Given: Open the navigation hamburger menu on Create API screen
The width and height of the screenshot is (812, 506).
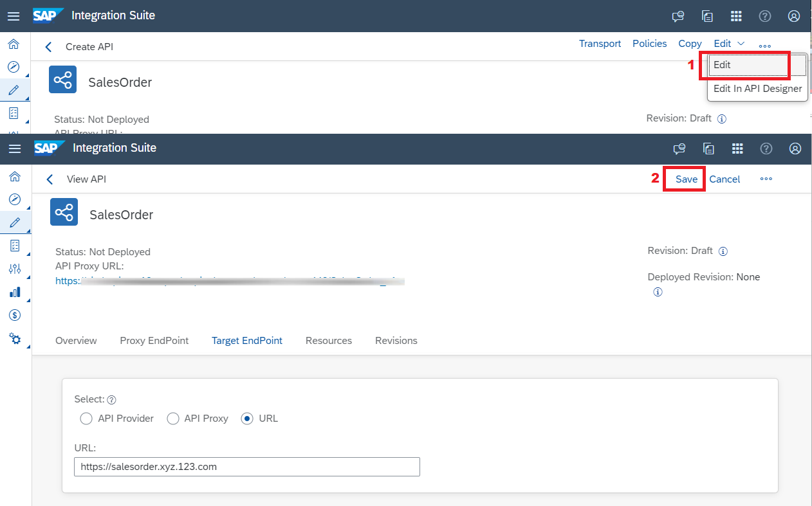Looking at the screenshot, I should [14, 16].
